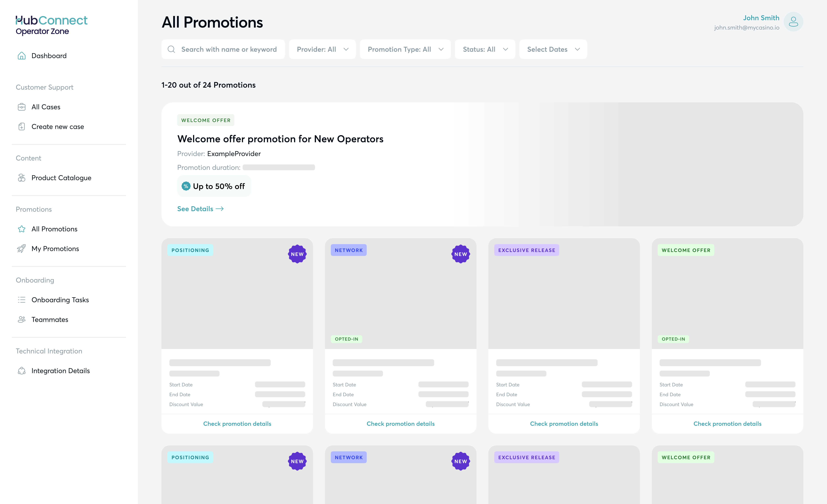Expand the Status filter dropdown
827x504 pixels.
[485, 49]
